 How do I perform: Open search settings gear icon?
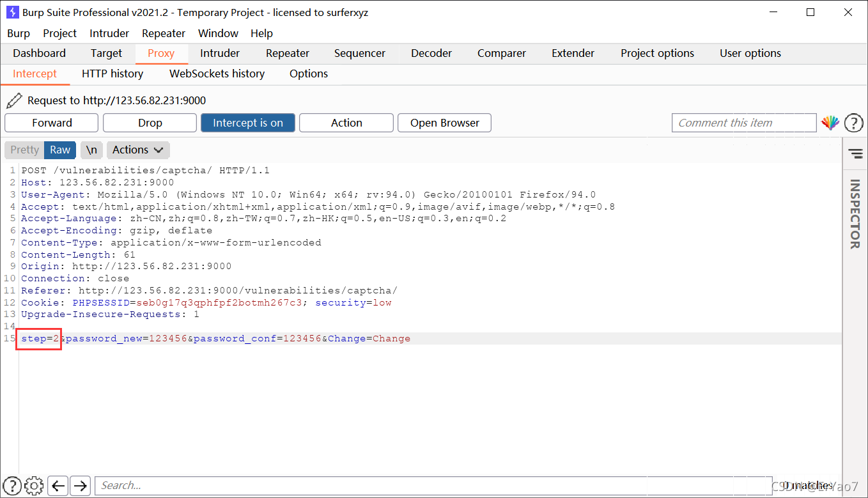pos(35,485)
